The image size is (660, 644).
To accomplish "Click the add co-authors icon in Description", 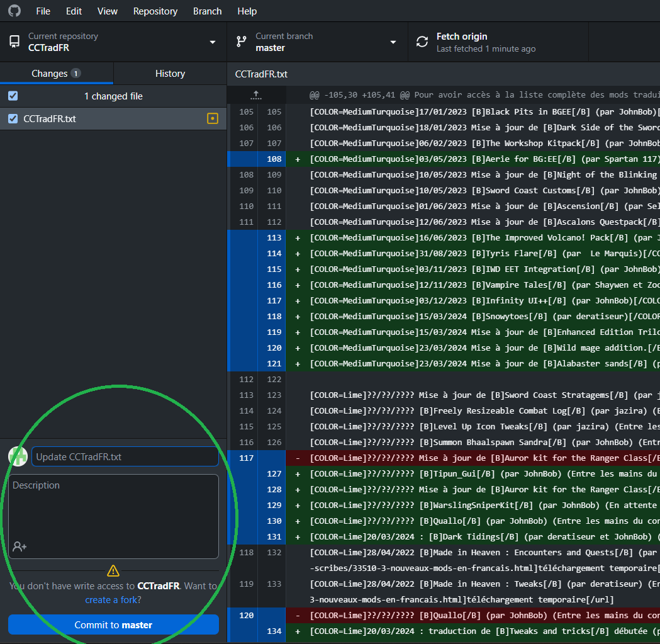I will 20,546.
